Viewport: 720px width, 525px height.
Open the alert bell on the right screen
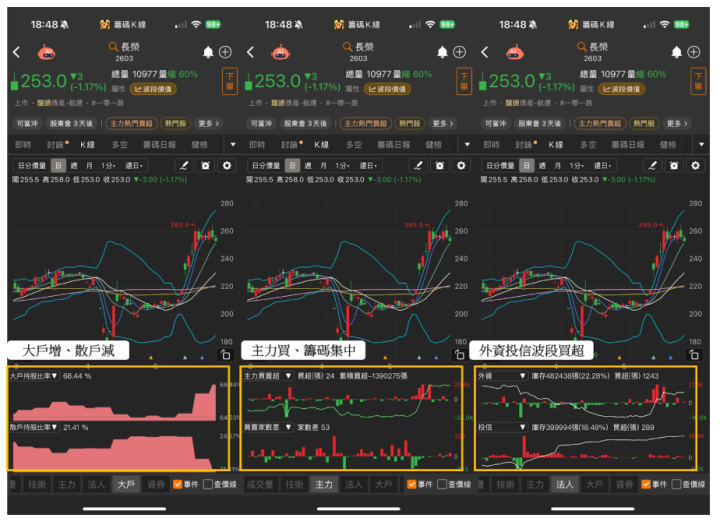click(676, 52)
